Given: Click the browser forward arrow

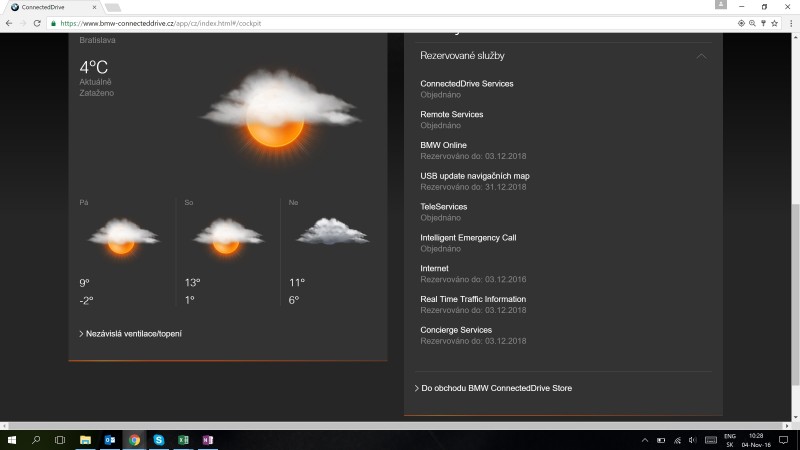Looking at the screenshot, I should tap(23, 23).
